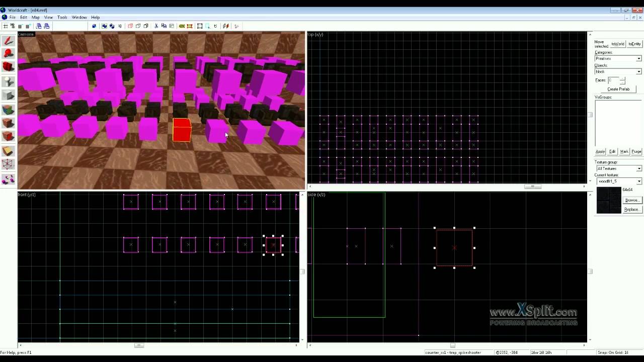Select the Magnify tool
The width and height of the screenshot is (644, 362).
8,54
